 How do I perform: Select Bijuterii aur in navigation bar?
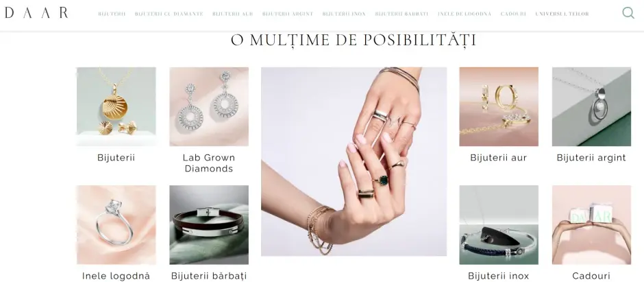232,14
